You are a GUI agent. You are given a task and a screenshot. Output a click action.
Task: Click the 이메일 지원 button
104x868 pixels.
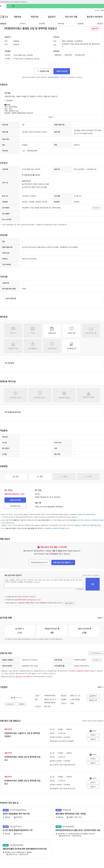15,506
